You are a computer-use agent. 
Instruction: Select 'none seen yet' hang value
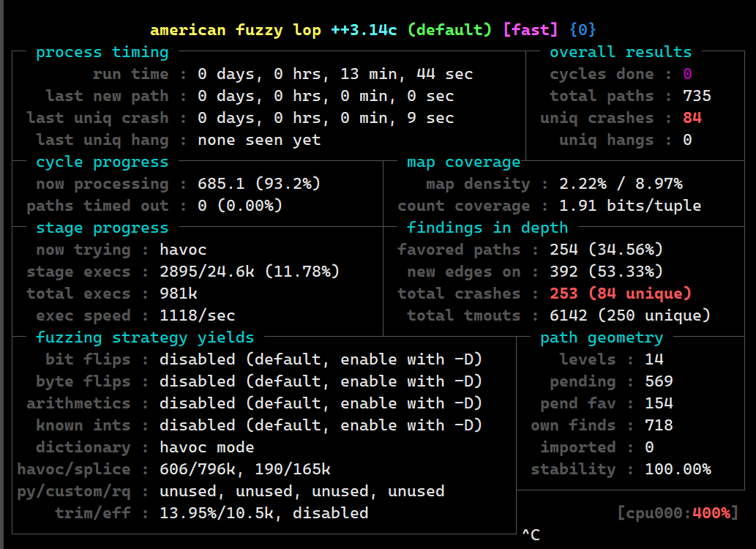coord(259,141)
